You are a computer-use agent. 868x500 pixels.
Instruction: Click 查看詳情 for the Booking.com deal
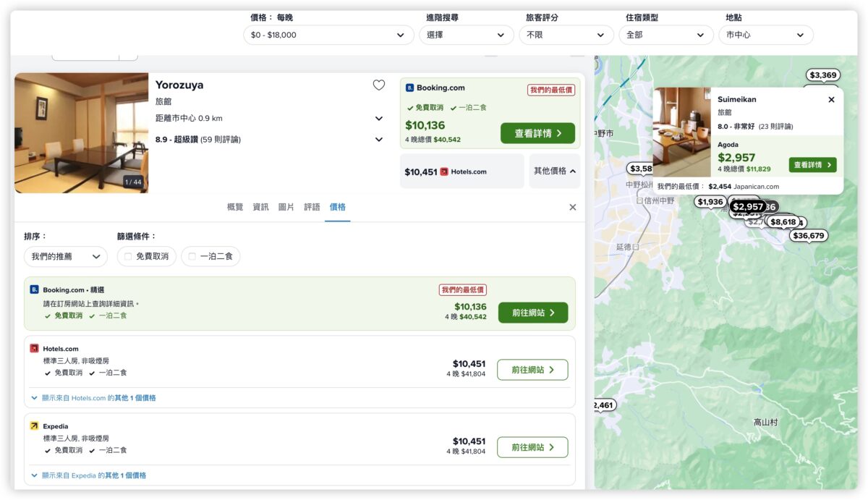537,133
